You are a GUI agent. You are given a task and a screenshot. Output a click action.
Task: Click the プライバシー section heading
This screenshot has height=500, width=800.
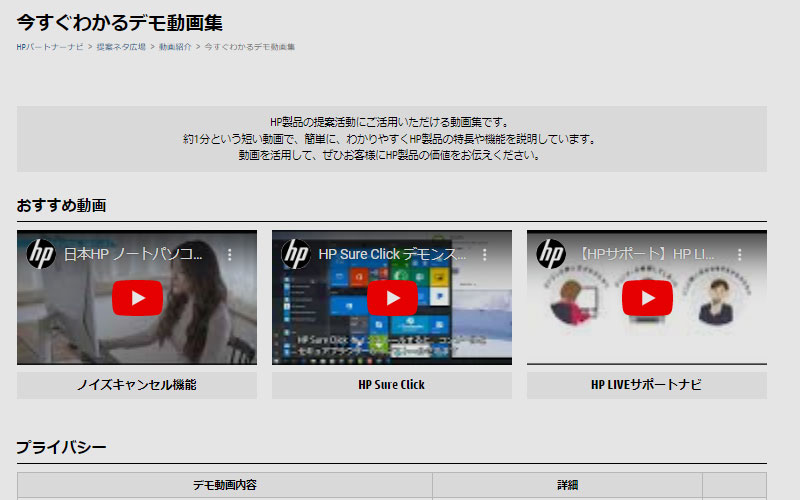(61, 447)
